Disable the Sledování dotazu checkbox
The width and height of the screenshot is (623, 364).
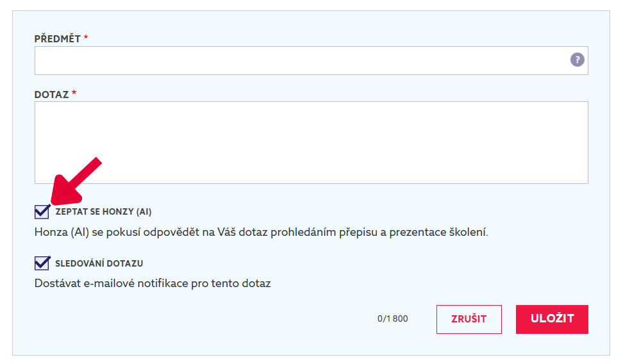pos(42,263)
